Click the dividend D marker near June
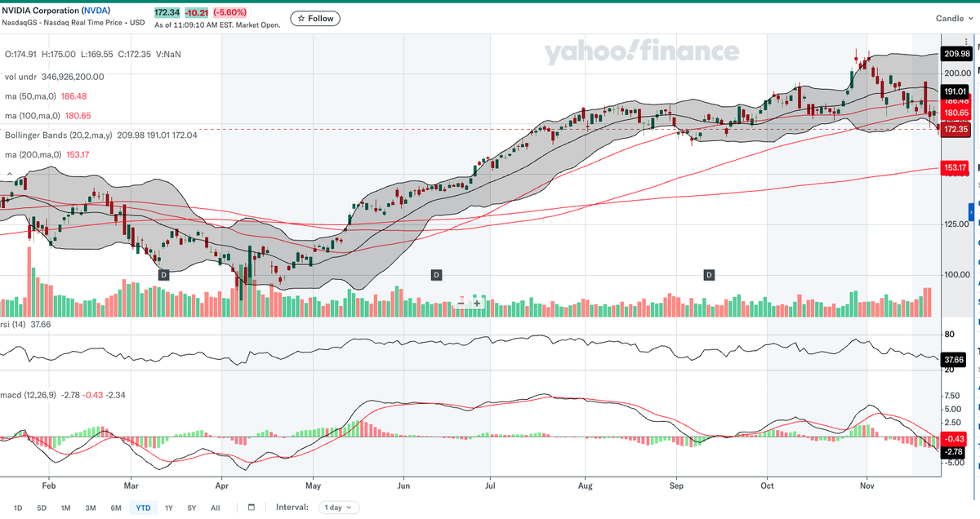This screenshot has height=519, width=980. pyautogui.click(x=436, y=275)
